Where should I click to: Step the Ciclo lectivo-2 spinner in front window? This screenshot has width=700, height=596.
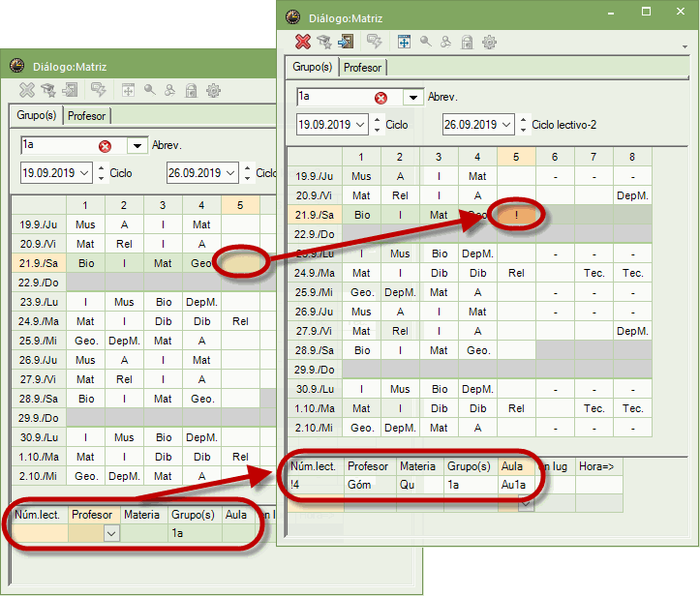coord(523,125)
